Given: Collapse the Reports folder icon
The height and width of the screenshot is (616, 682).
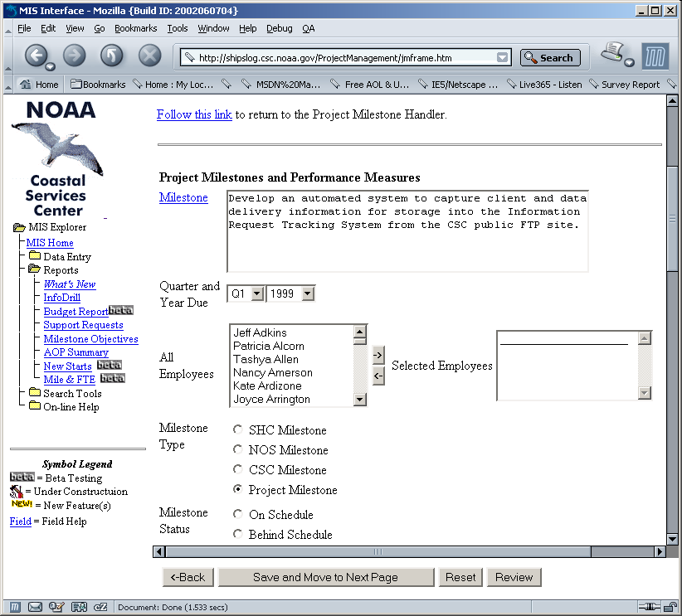Looking at the screenshot, I should tap(34, 269).
